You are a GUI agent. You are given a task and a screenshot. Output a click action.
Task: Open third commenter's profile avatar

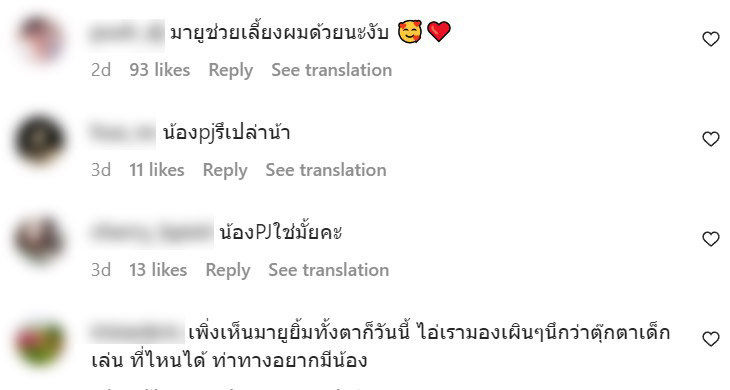tap(40, 239)
